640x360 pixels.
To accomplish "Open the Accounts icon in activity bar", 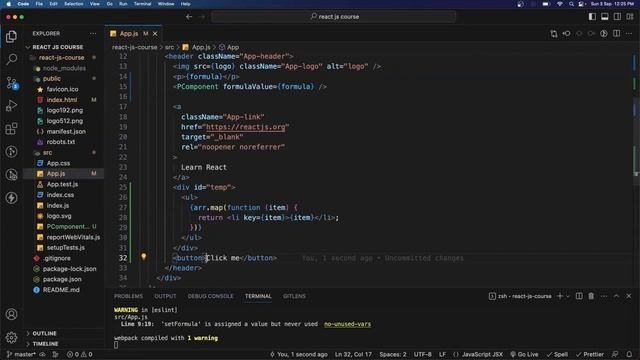I will [x=11, y=314].
